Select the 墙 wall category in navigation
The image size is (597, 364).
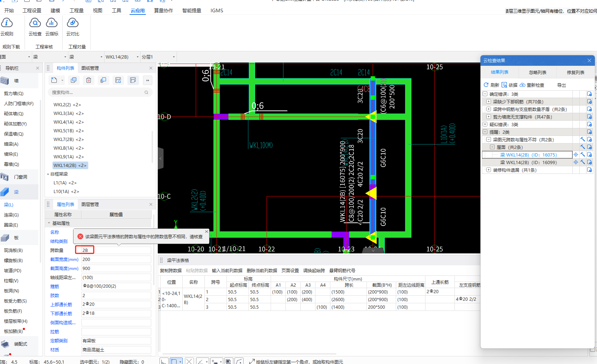pyautogui.click(x=19, y=81)
